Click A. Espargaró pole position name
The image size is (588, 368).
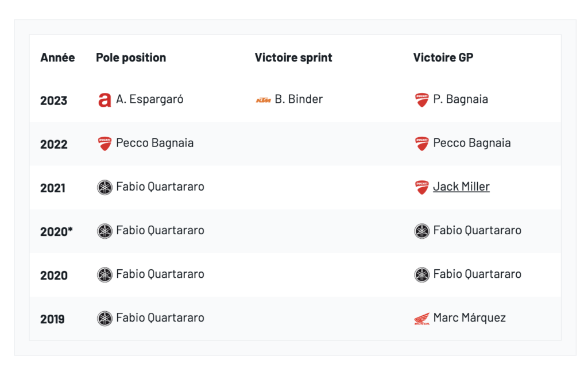click(x=150, y=99)
